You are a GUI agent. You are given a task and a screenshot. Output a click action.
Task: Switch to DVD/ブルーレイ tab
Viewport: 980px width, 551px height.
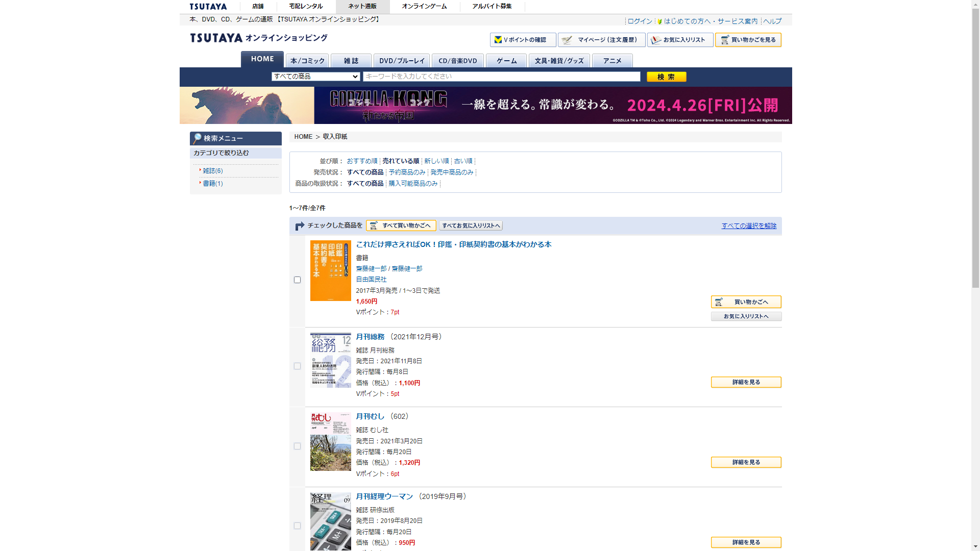click(x=402, y=61)
